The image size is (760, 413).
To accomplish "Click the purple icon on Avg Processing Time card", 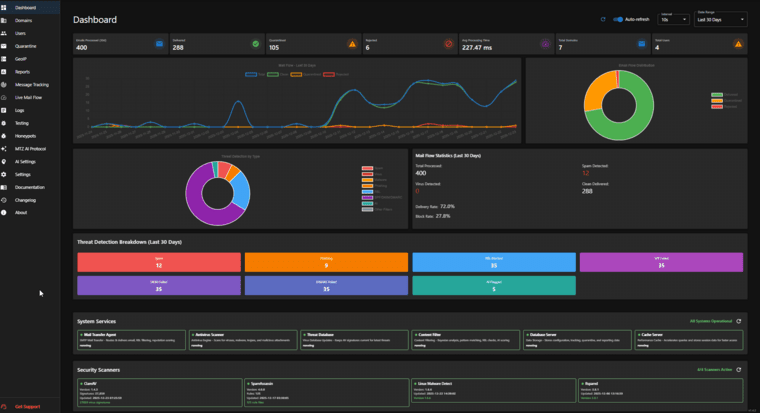I will 545,44.
